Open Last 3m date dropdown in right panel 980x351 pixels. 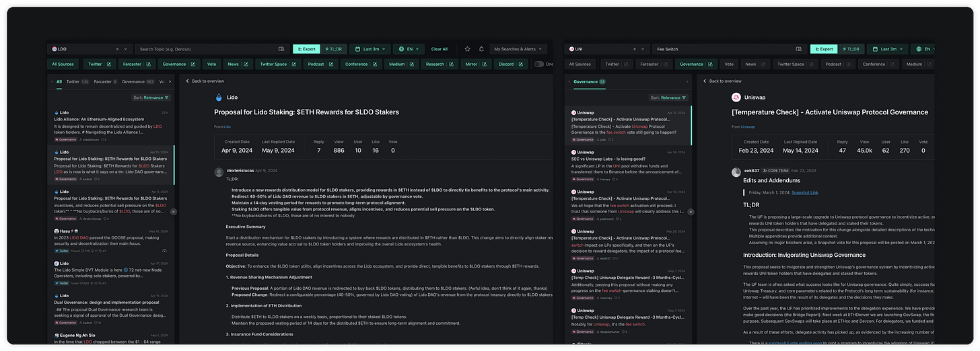click(x=886, y=49)
